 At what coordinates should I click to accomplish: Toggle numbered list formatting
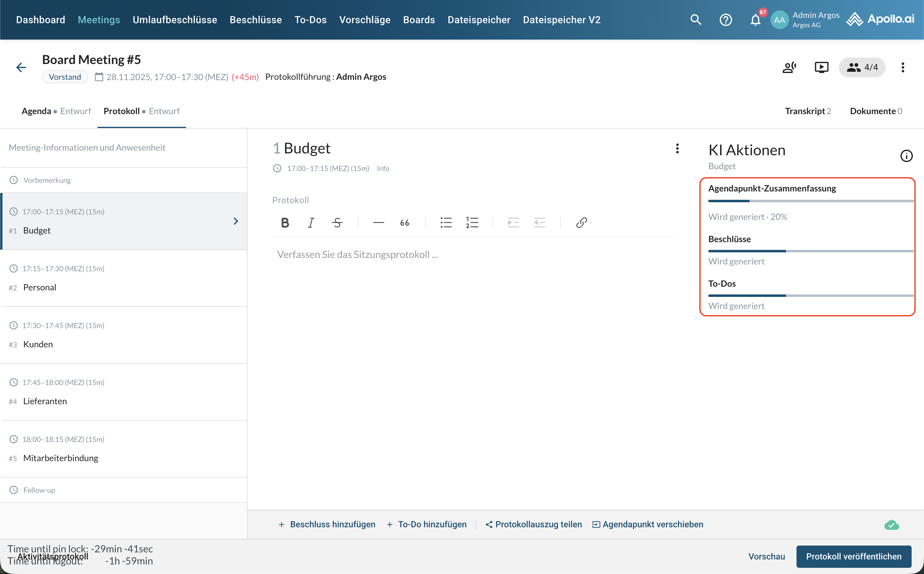[x=472, y=223]
